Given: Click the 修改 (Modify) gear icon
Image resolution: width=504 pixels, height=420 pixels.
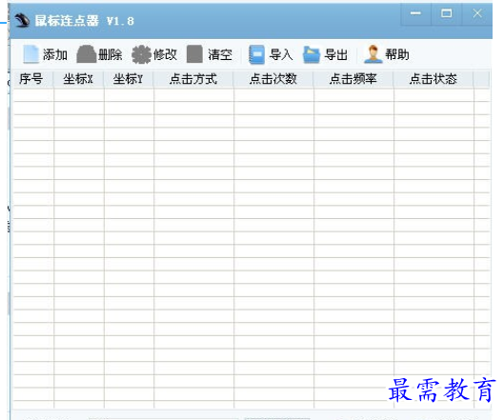Looking at the screenshot, I should point(141,54).
